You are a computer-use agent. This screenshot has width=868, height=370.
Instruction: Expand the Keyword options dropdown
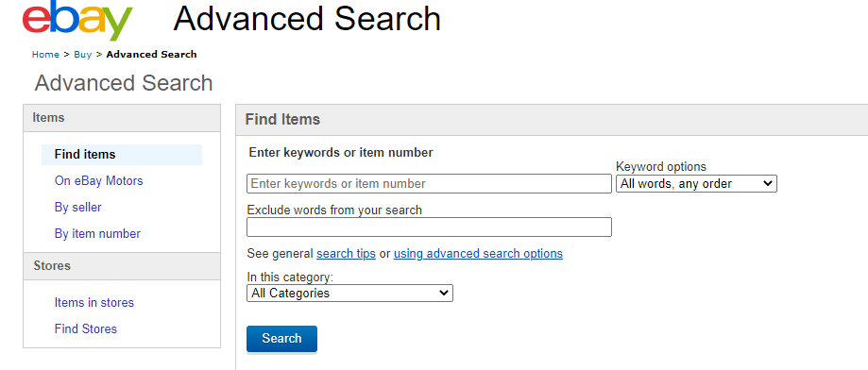pos(696,184)
